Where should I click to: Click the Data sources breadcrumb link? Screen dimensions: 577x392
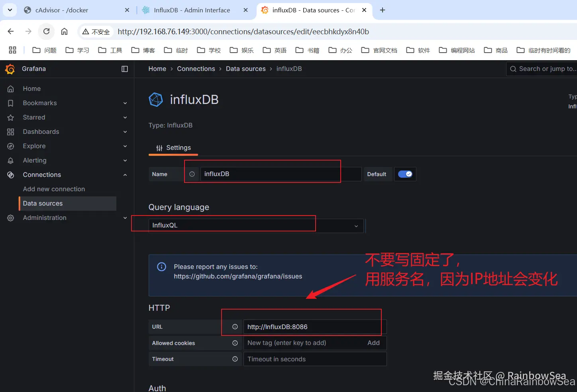pos(246,69)
